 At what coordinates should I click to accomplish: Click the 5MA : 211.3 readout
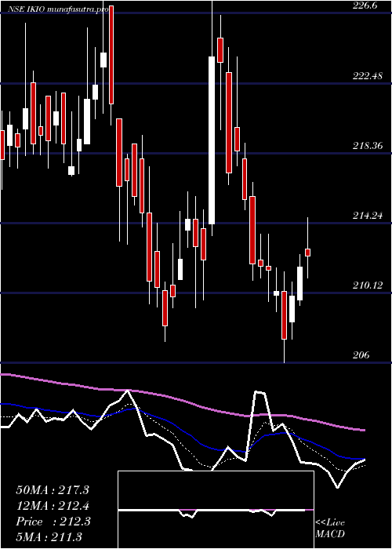click(x=49, y=536)
